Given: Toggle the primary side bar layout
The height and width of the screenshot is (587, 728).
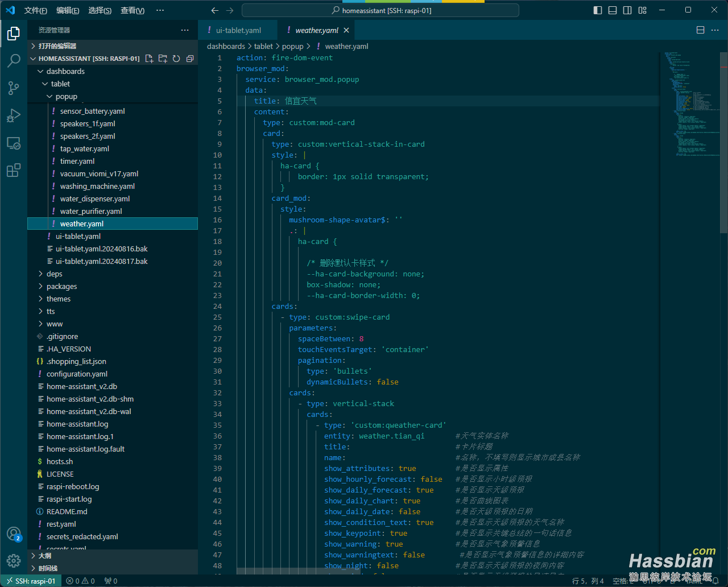Looking at the screenshot, I should 598,10.
